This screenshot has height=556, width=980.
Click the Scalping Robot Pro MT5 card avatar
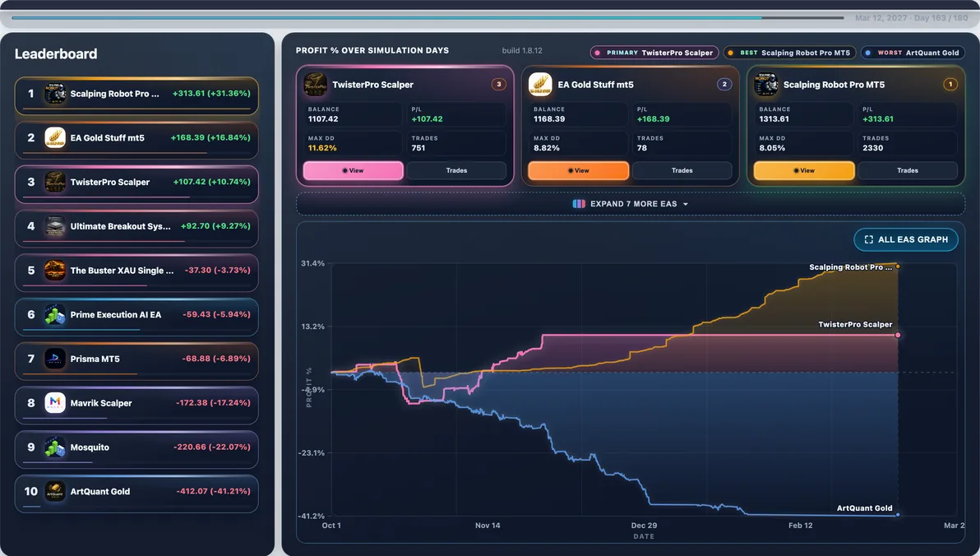pyautogui.click(x=766, y=85)
